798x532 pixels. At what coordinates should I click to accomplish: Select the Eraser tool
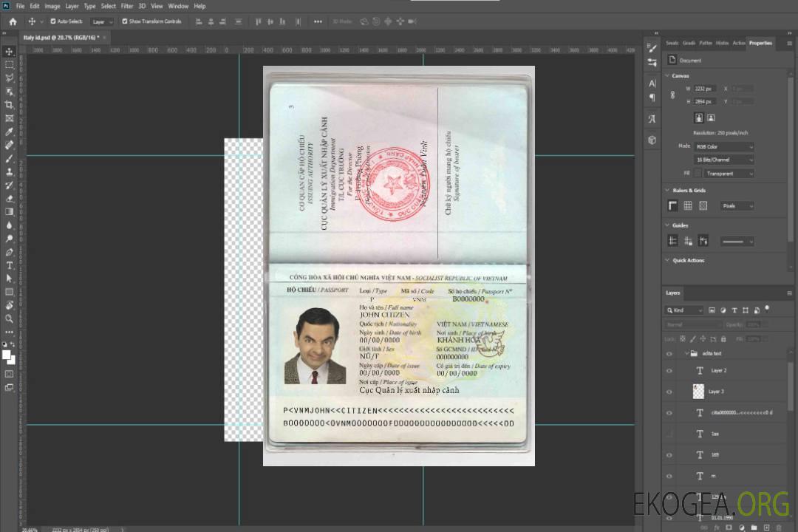pyautogui.click(x=9, y=199)
